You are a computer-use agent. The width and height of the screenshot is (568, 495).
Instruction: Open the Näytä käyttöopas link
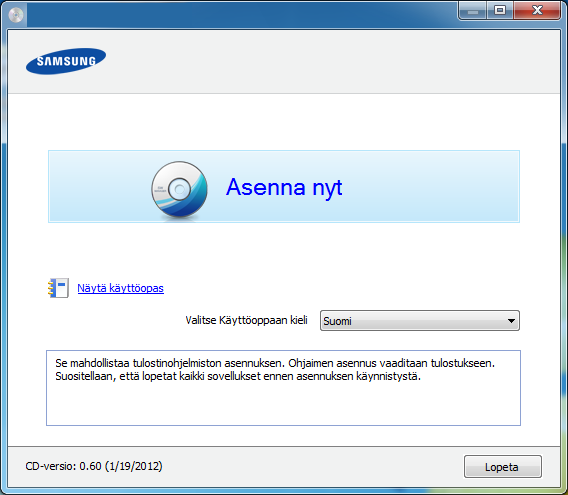(x=121, y=288)
